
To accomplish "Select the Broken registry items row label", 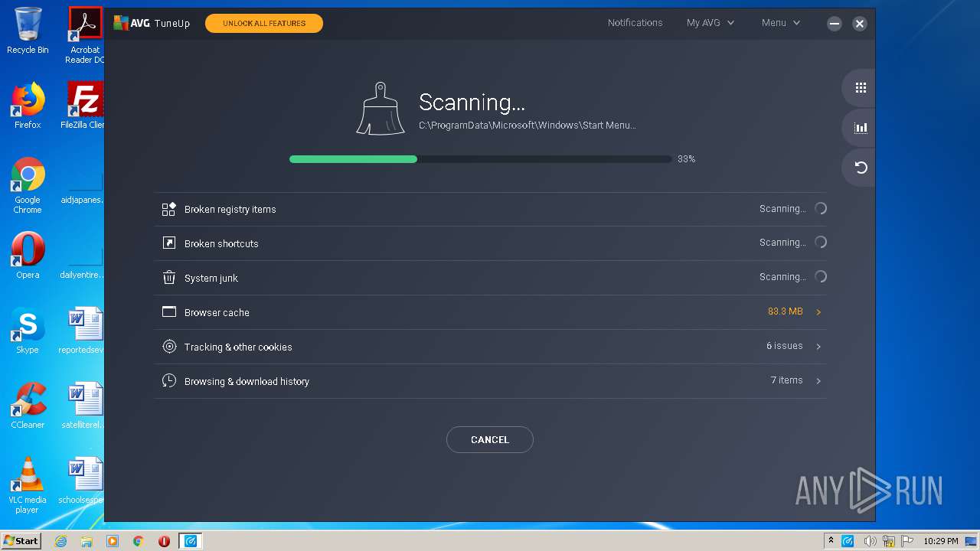I will pos(230,209).
